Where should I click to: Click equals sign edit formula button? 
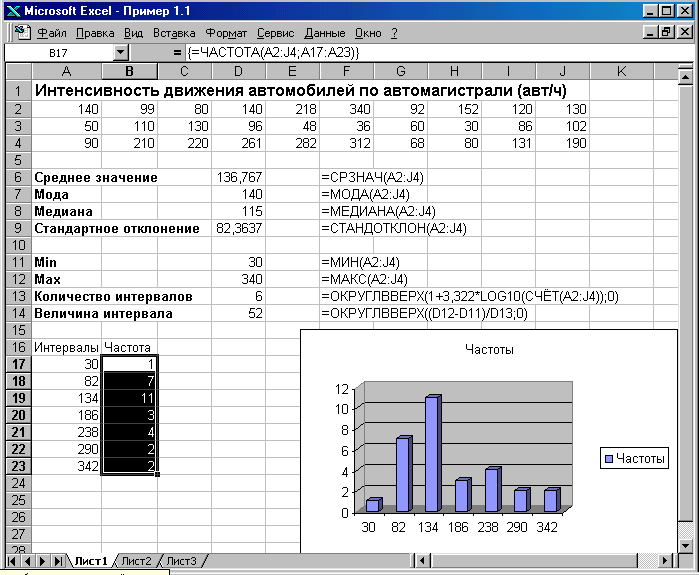point(177,53)
